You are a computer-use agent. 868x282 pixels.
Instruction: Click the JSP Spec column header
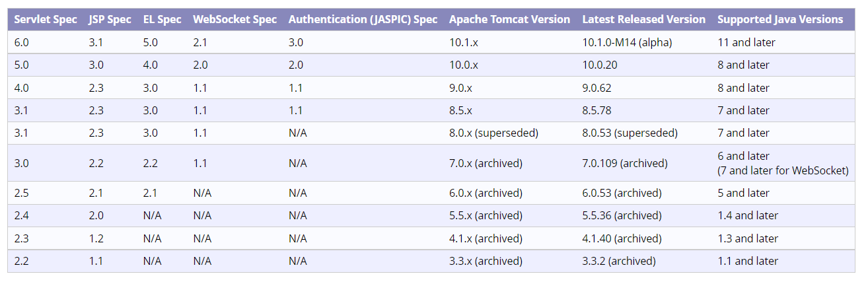tap(110, 19)
